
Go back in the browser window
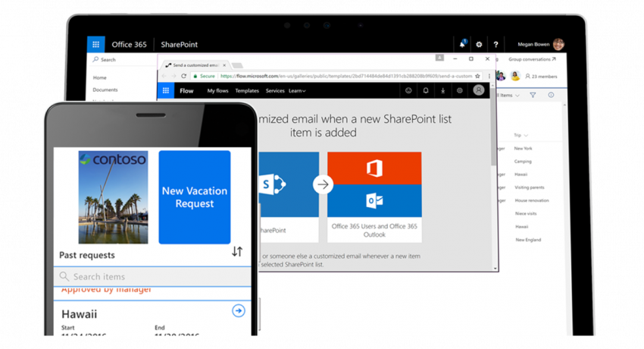[164, 76]
